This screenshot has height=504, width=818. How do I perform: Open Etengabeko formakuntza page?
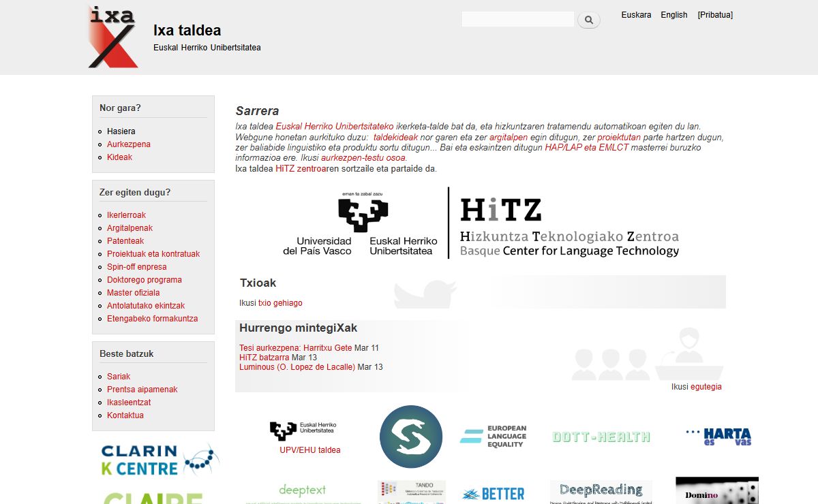point(153,319)
